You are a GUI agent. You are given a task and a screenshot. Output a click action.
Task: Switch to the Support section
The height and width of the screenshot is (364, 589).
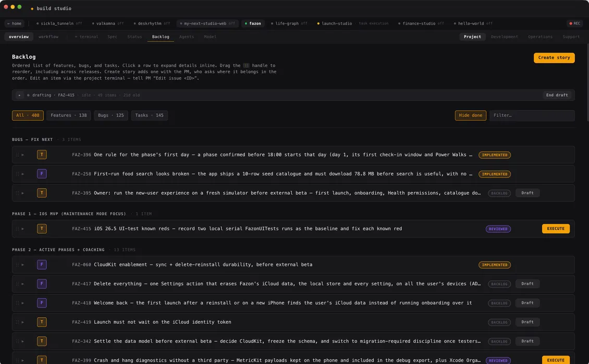coord(571,37)
